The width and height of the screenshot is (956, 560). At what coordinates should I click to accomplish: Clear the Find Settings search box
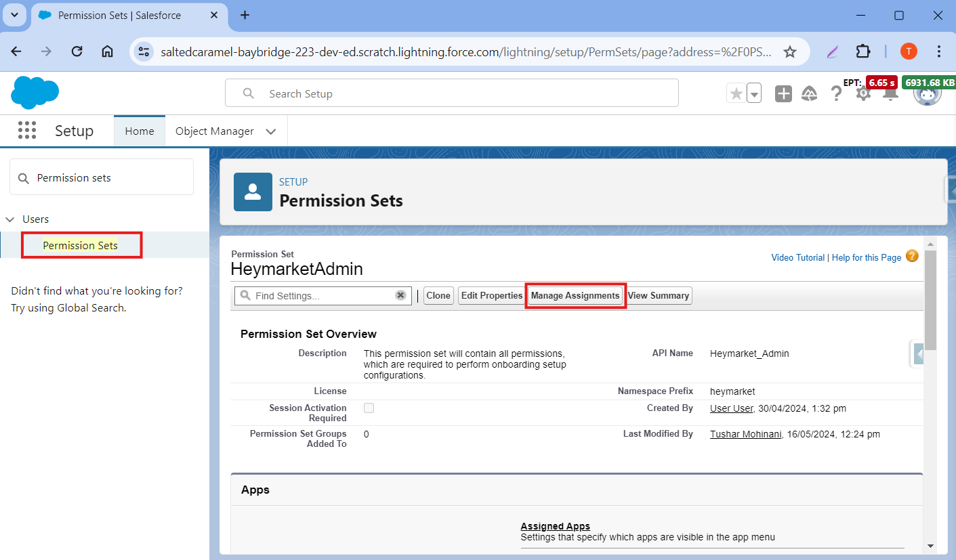click(x=400, y=295)
